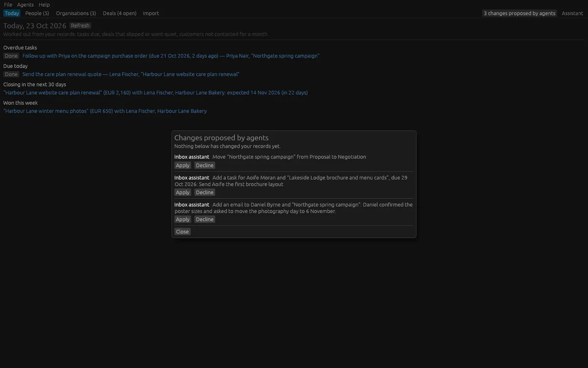The height and width of the screenshot is (368, 588).
Task: Go to the Import tab
Action: click(151, 13)
